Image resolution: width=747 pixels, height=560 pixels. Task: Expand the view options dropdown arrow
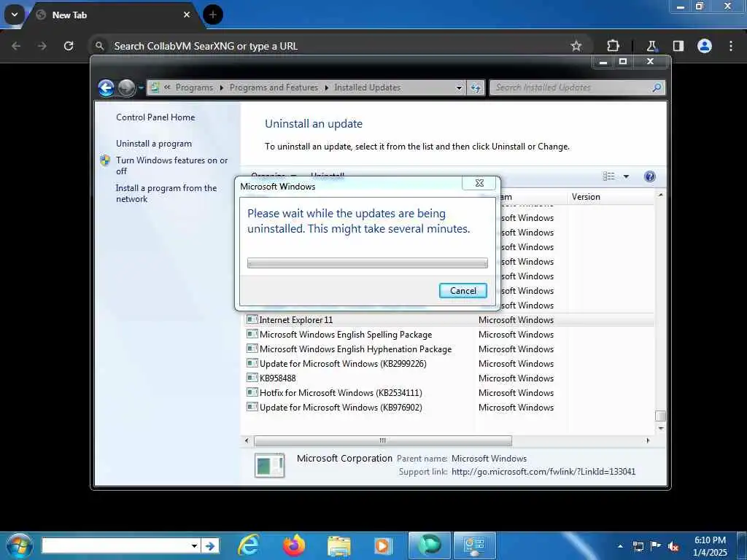coord(626,176)
